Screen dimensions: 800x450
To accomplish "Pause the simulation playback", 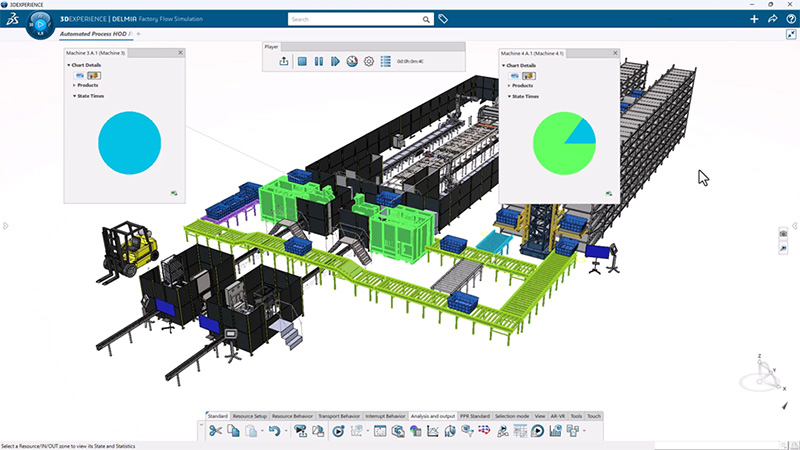I will click(319, 62).
